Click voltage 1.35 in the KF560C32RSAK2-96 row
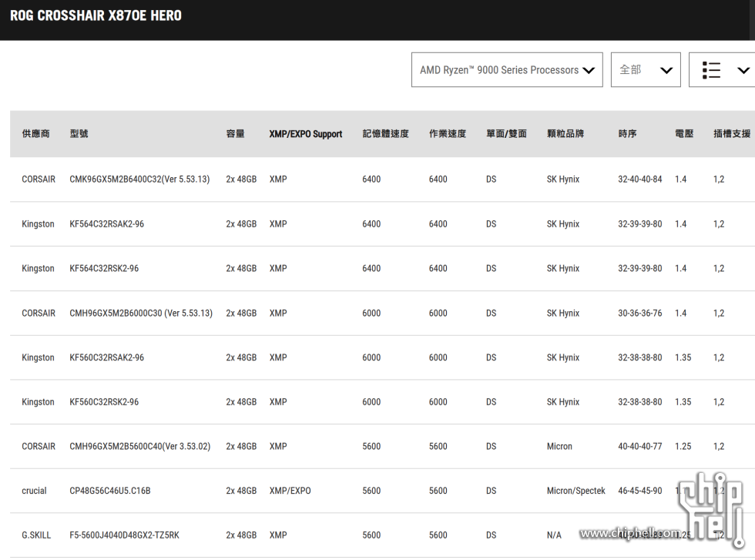Image resolution: width=755 pixels, height=560 pixels. click(683, 357)
